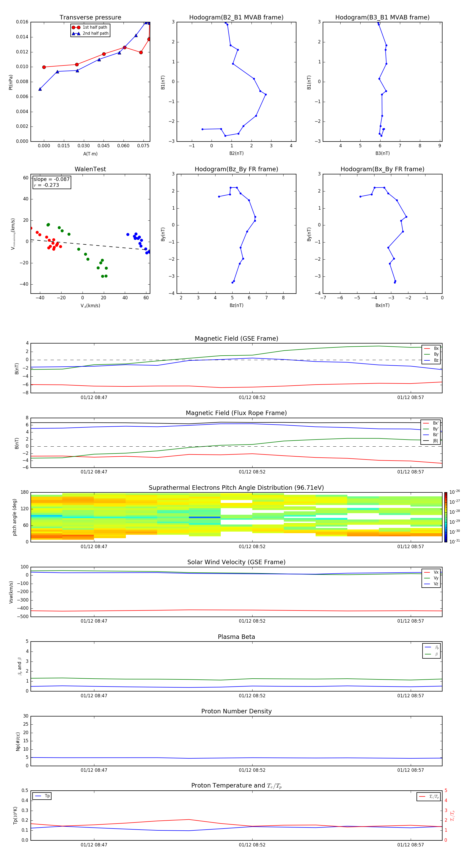Select the Suprathermal Electrons Pitch Angle Distribution title
Screen dimensions: 473x868
pos(236,488)
